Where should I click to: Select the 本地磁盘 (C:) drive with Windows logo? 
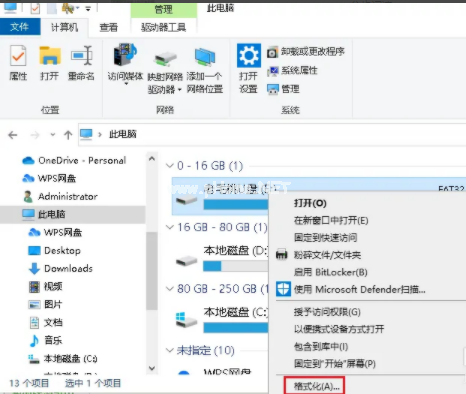(221, 321)
